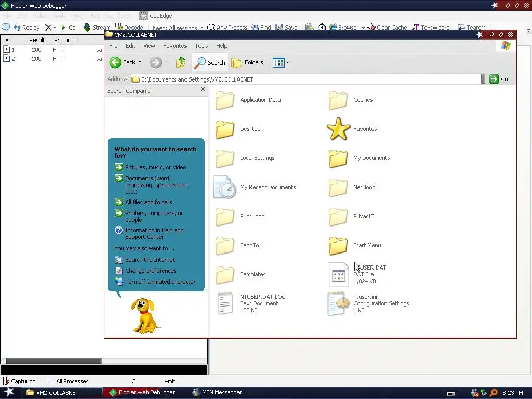Select the Cookies folder
This screenshot has height=399, width=532.
[x=351, y=100]
